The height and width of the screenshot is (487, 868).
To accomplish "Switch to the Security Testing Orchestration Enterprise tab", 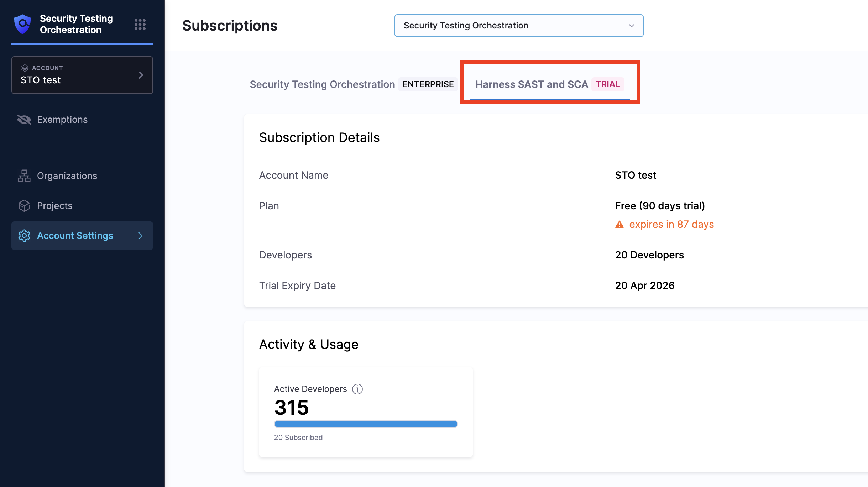I will 322,84.
